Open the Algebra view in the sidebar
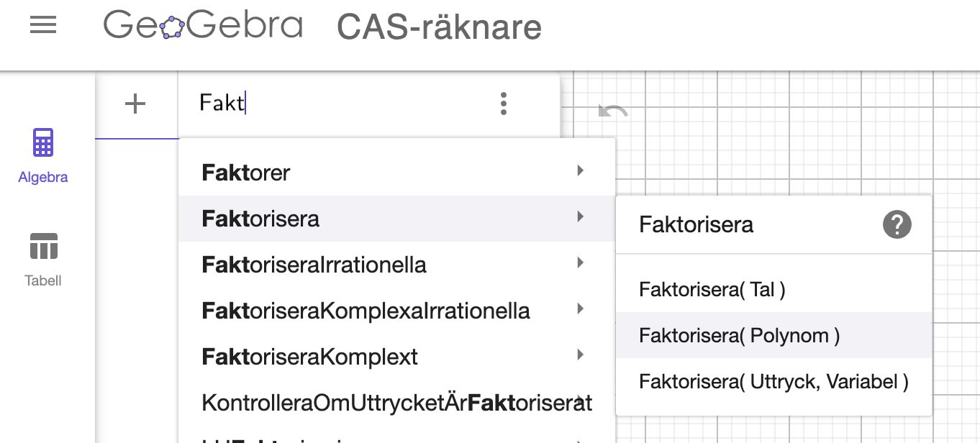Image resolution: width=980 pixels, height=443 pixels. [42, 155]
